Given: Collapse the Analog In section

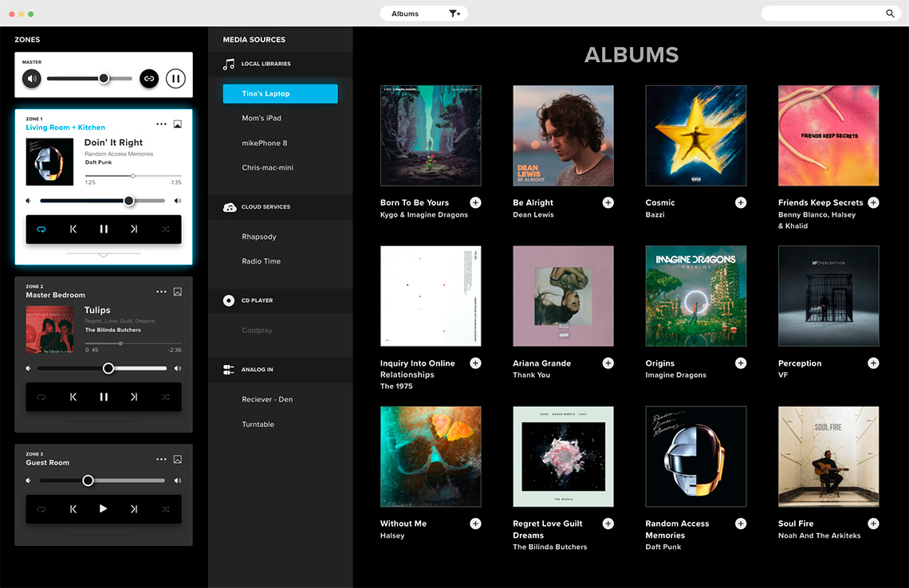Looking at the screenshot, I should (280, 370).
